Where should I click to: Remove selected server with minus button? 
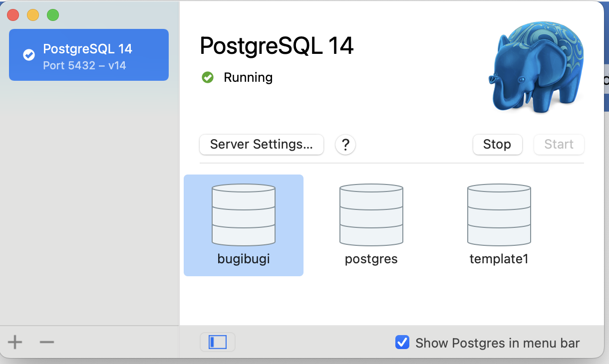[46, 342]
